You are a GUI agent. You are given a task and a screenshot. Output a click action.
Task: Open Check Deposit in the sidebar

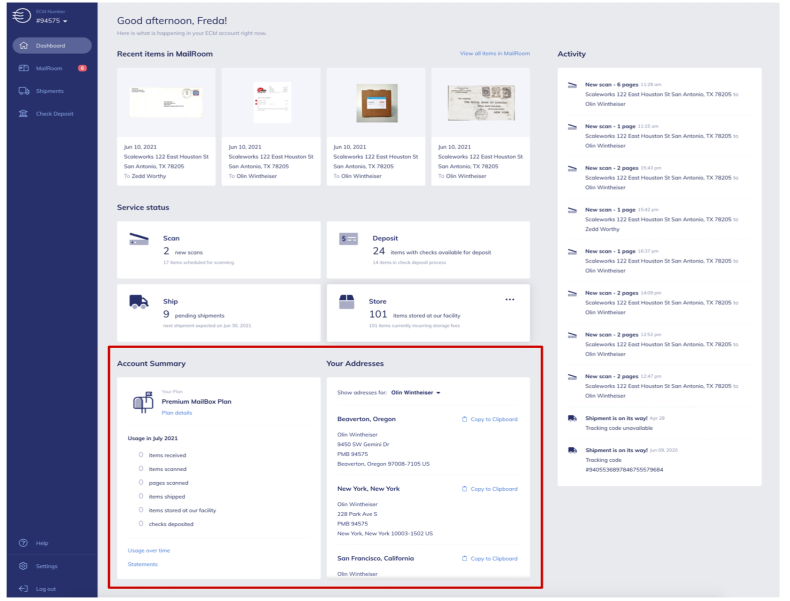pyautogui.click(x=54, y=114)
